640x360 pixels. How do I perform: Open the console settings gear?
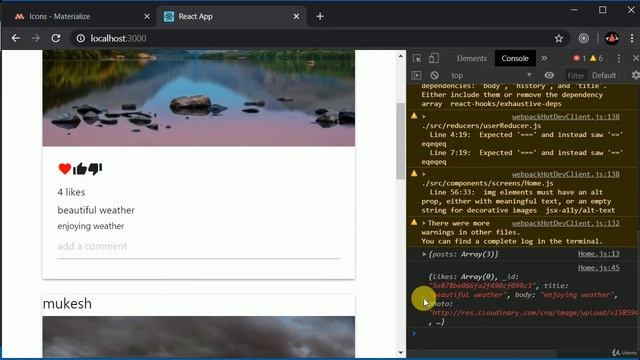(636, 76)
